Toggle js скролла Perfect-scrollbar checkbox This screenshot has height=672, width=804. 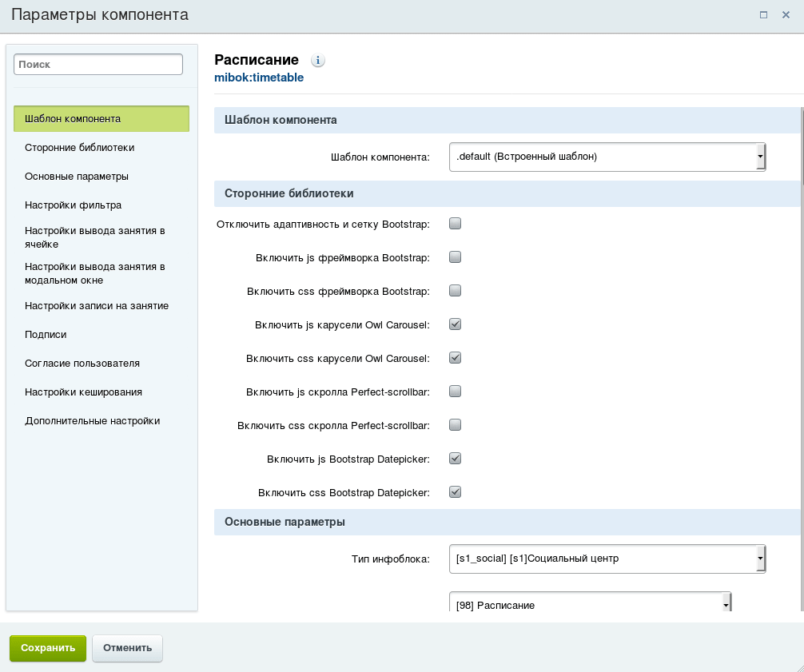pyautogui.click(x=455, y=391)
